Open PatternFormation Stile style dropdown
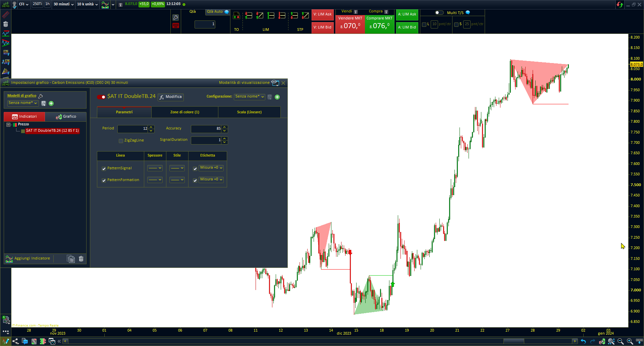The image size is (644, 346). tap(177, 180)
